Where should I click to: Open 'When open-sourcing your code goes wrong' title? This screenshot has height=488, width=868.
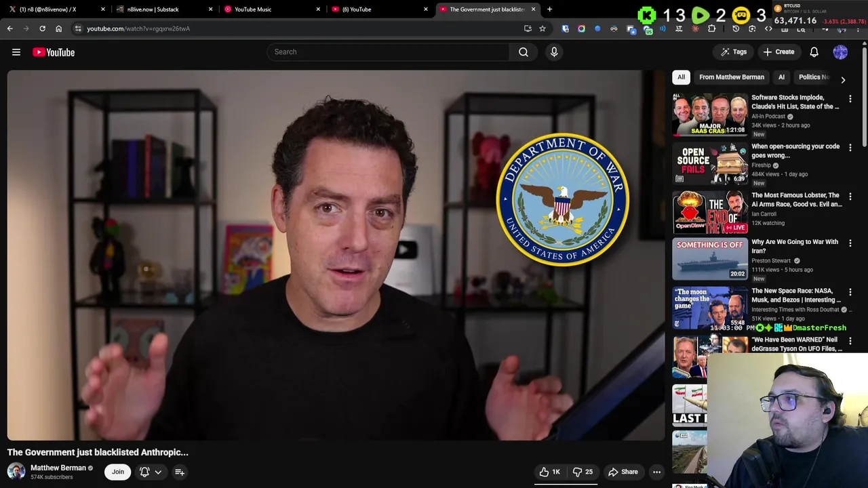(x=795, y=150)
